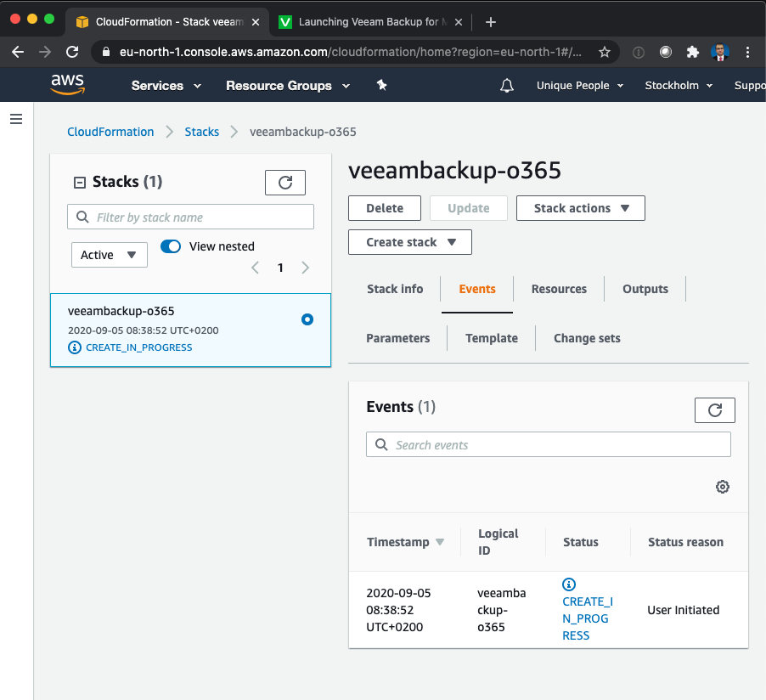Click the info icon in the event Status cell
This screenshot has height=700, width=766.
coord(569,584)
